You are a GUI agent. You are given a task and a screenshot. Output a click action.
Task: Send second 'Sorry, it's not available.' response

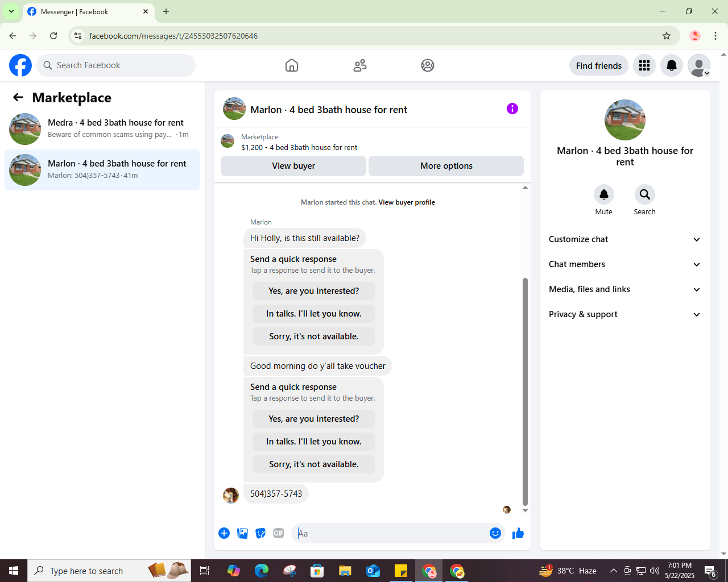(x=314, y=464)
